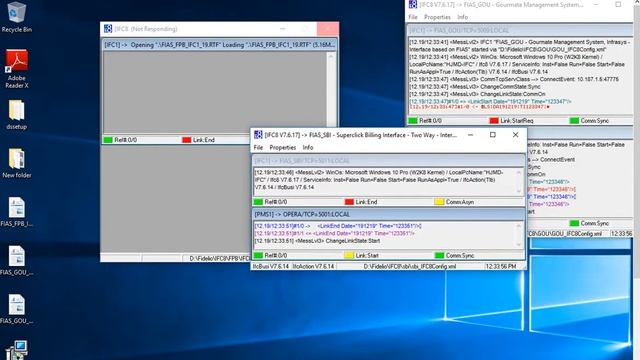Click green Ref# indicator in SBI PMS1 panel
This screenshot has height=360, width=640.
[258, 256]
